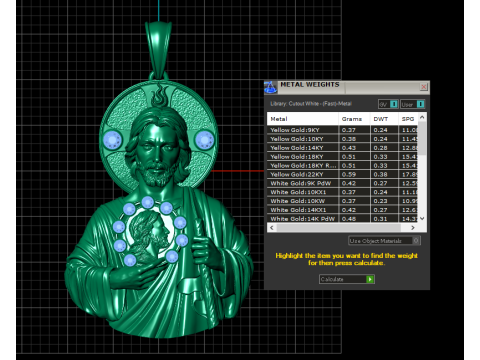Click the horizontal scroll-left arrow

pos(272,228)
